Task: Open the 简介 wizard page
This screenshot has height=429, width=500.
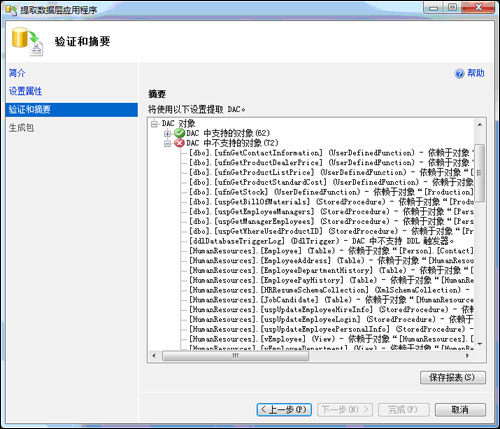Action: pos(17,73)
